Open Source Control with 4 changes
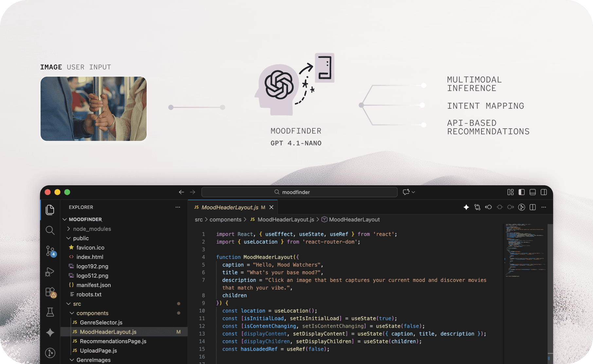The height and width of the screenshot is (364, 593). coord(50,251)
